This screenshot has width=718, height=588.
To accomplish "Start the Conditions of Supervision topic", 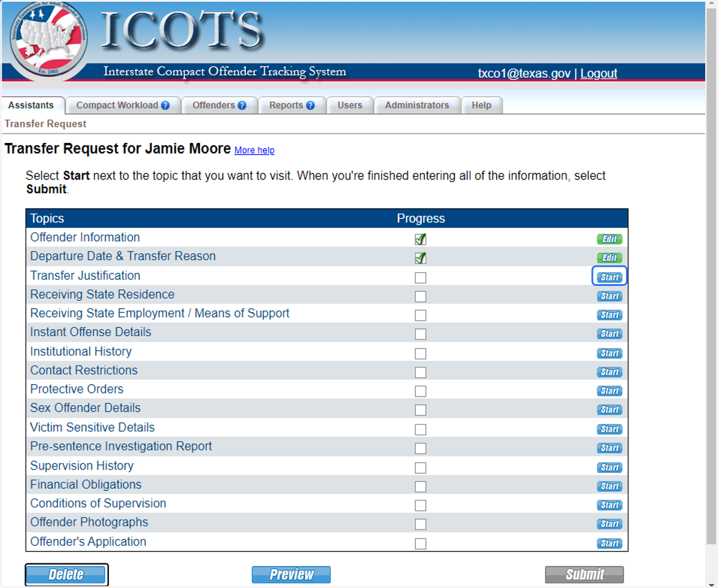I will [609, 505].
